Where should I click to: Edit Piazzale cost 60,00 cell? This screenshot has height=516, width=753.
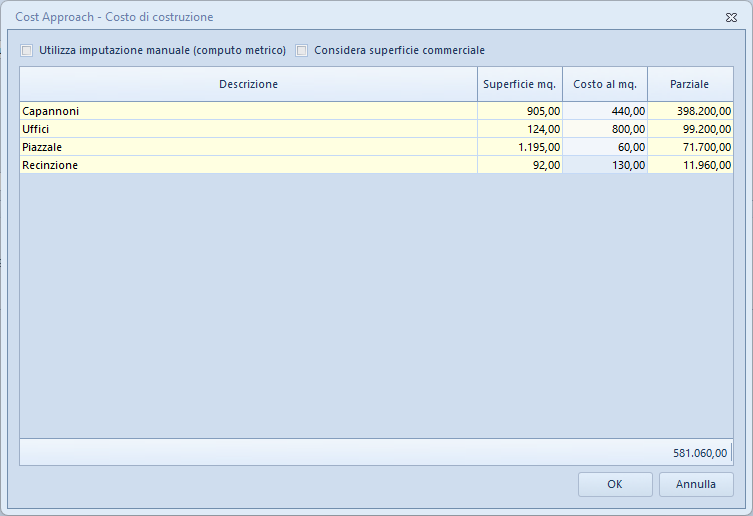pos(605,147)
